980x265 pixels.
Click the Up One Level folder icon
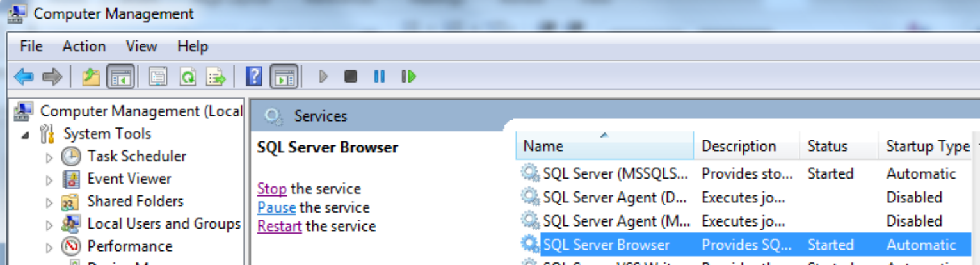(92, 77)
